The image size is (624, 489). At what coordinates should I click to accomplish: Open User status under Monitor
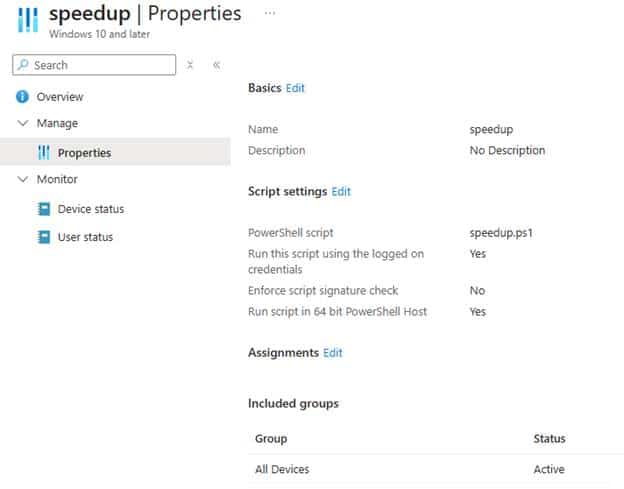(x=85, y=237)
